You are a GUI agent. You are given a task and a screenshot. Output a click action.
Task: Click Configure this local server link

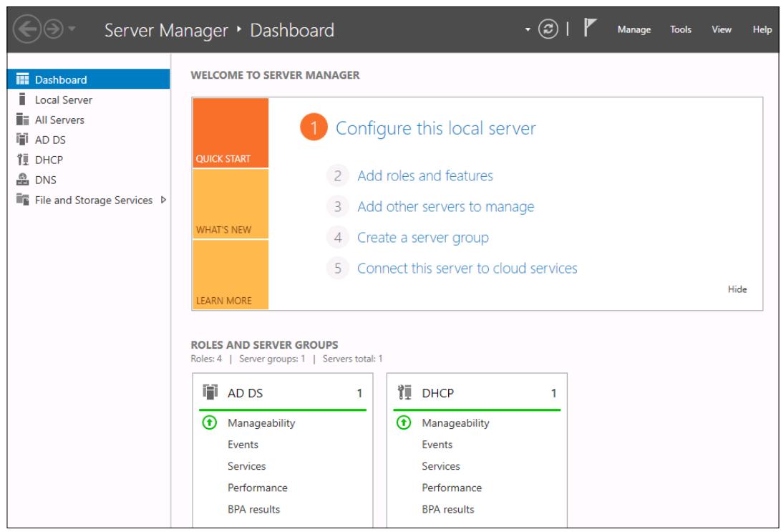pos(435,128)
